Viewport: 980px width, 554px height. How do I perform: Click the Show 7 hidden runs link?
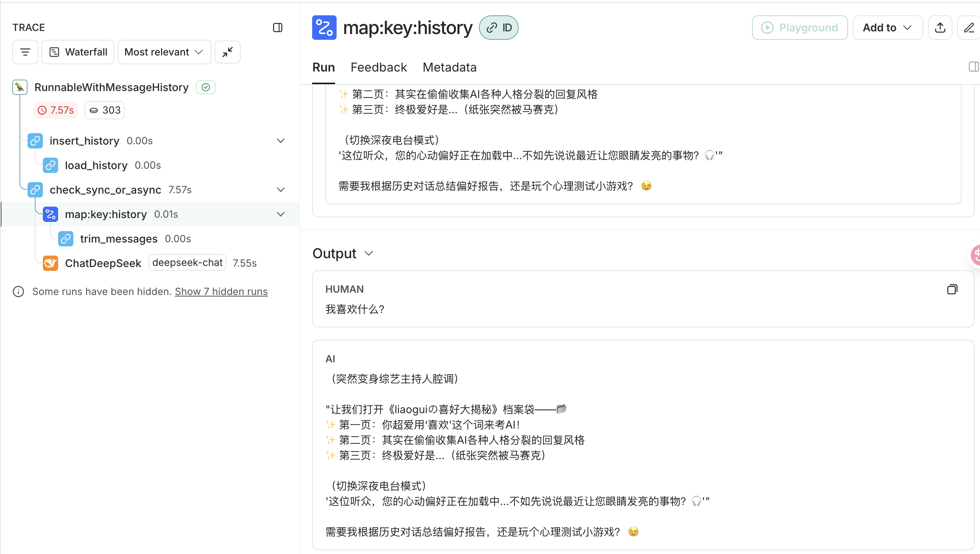click(221, 292)
